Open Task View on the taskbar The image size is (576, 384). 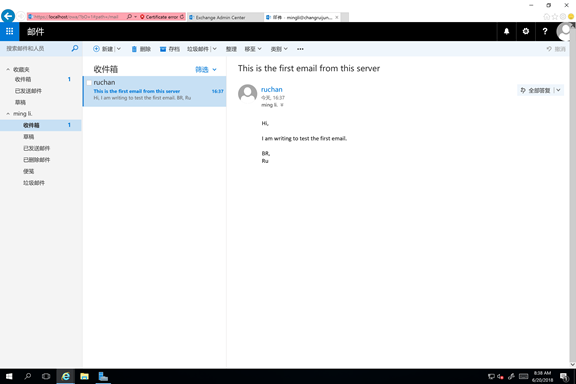tap(46, 376)
